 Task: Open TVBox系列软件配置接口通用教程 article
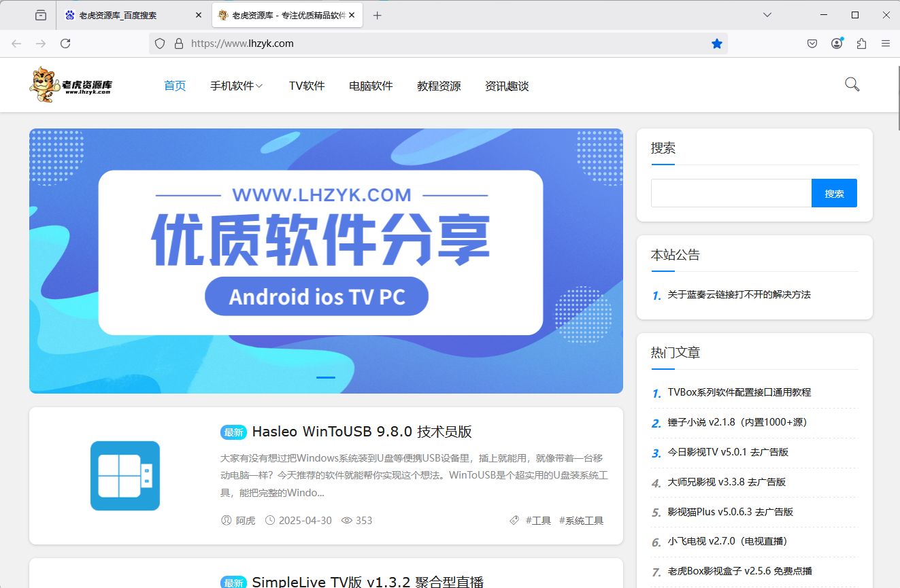(x=739, y=392)
